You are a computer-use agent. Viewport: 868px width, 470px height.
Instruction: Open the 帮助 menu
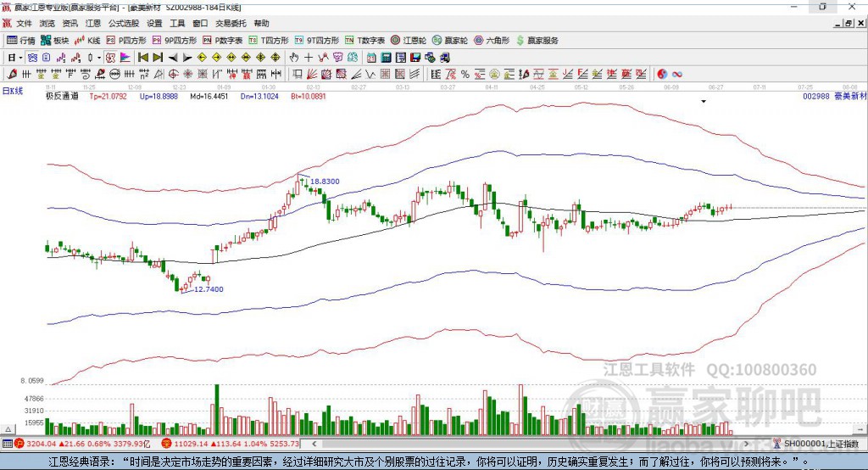[261, 23]
